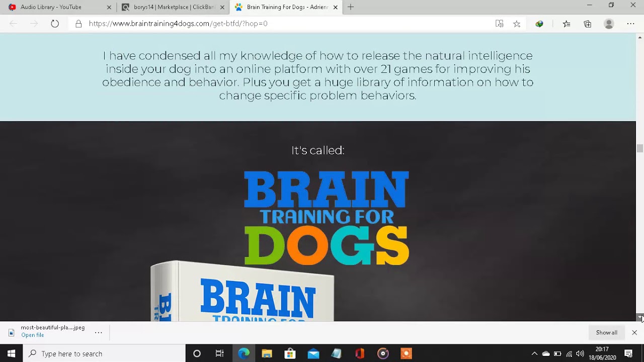The height and width of the screenshot is (362, 644).
Task: Click the vertical scrollbar thumb
Action: point(640,148)
